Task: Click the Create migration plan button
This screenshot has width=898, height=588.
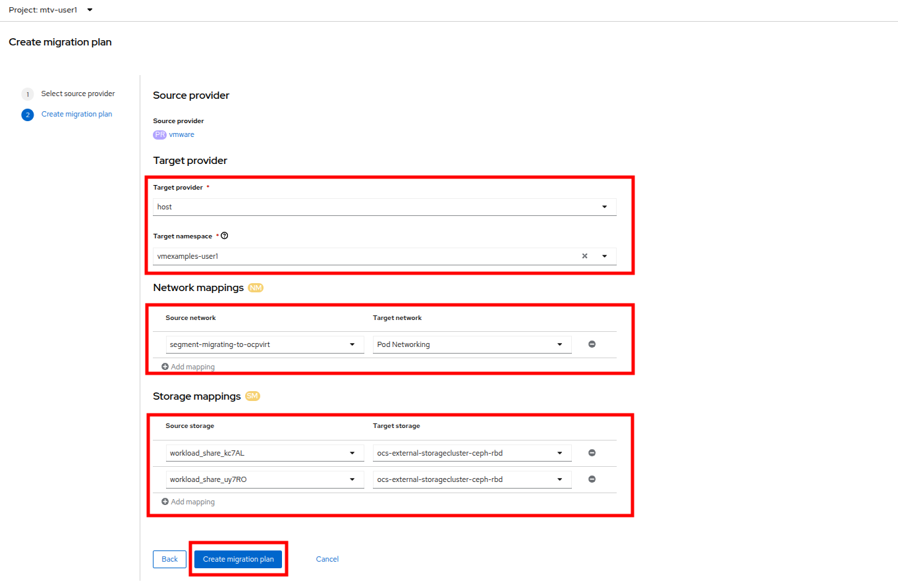Action: click(238, 559)
